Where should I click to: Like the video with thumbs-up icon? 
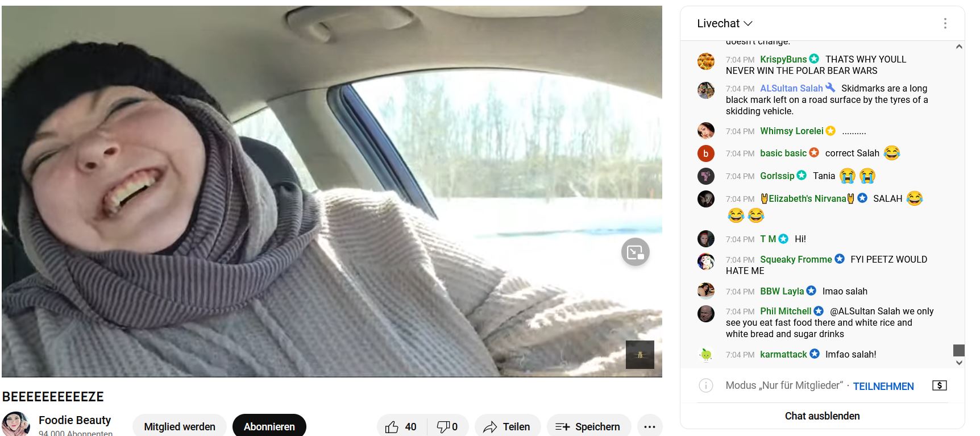tap(401, 426)
